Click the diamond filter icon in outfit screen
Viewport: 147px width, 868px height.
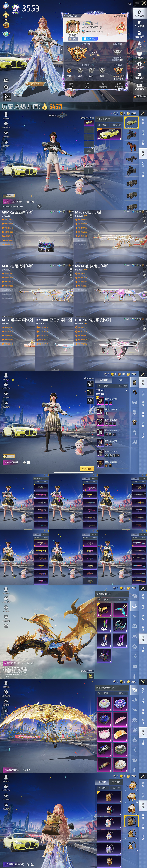click(90, 400)
